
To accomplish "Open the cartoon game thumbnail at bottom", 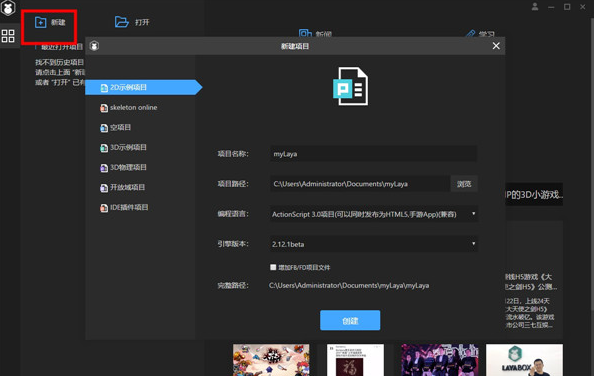I will point(271,360).
